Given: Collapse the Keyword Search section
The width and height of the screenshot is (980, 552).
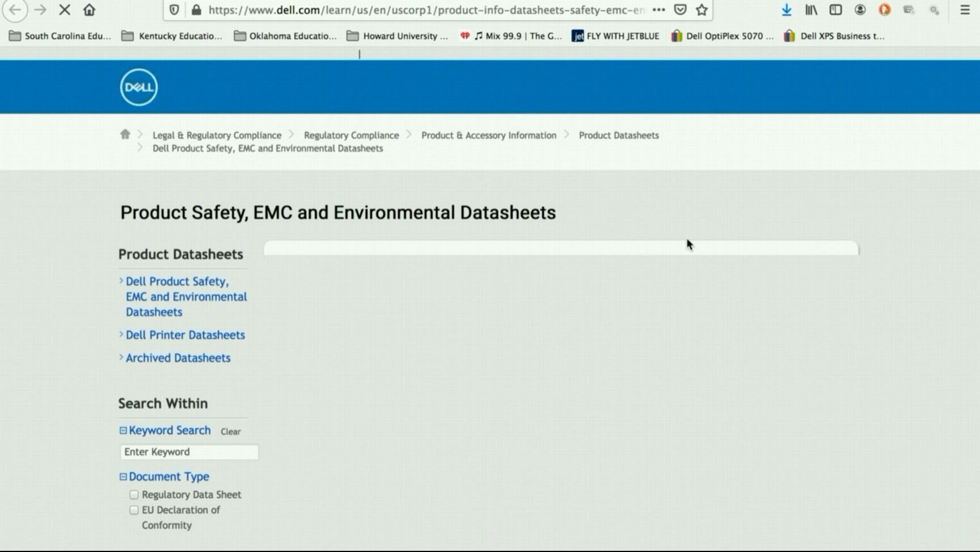Looking at the screenshot, I should point(123,431).
